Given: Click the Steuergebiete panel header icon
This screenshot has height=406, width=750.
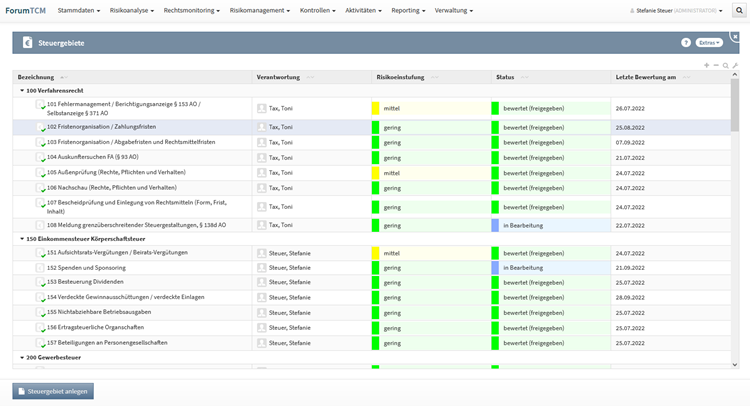Looking at the screenshot, I should point(27,43).
